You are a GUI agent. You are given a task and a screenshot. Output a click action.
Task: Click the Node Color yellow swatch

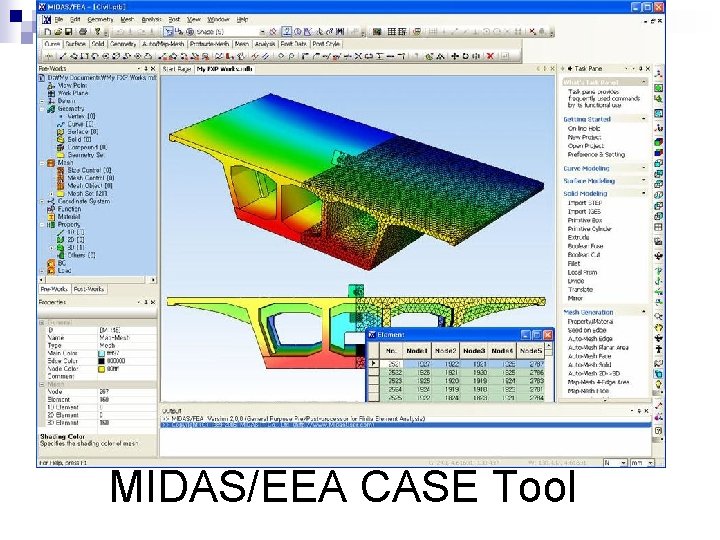(101, 369)
